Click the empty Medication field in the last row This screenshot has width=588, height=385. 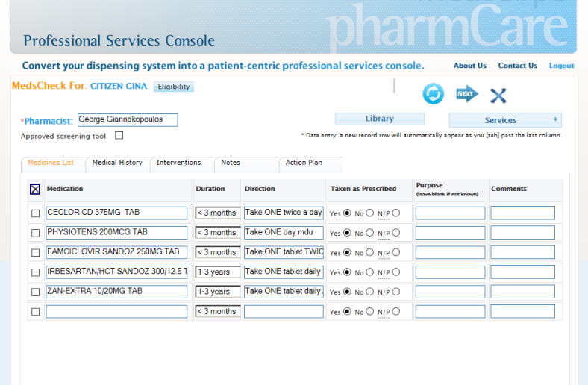(116, 311)
